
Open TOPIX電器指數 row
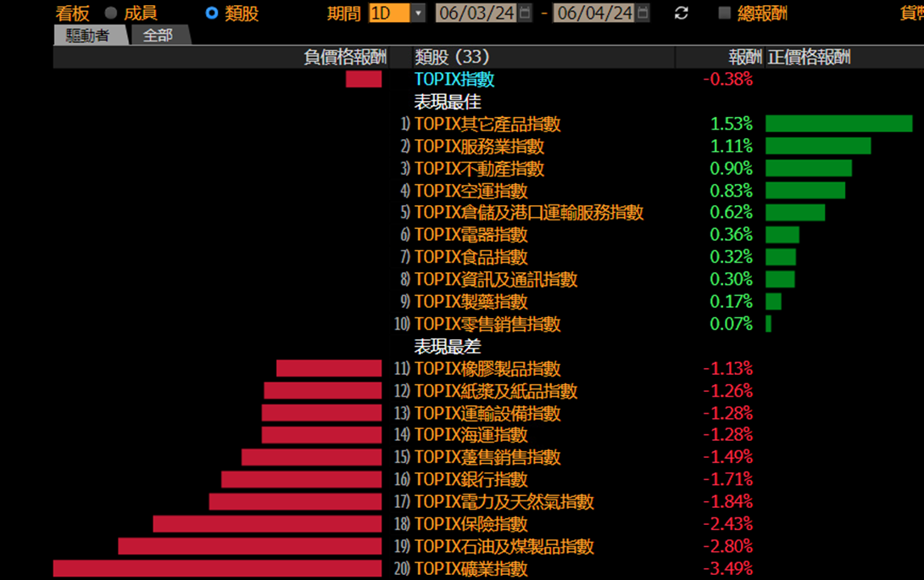coord(470,235)
